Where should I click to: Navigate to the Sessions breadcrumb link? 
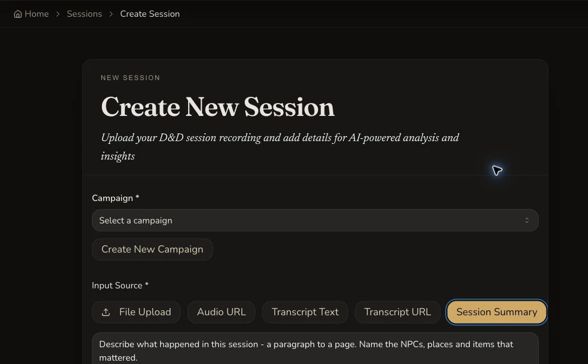pos(85,14)
